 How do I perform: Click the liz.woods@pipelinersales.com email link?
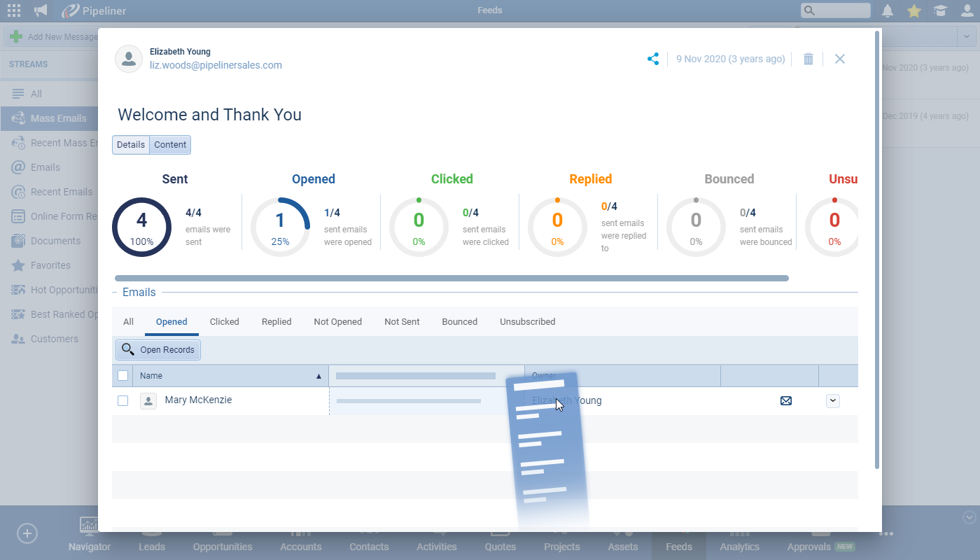pos(216,65)
